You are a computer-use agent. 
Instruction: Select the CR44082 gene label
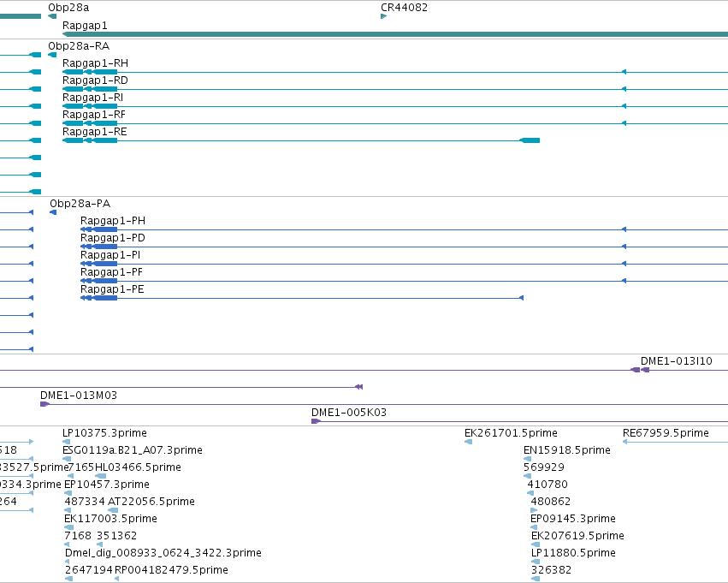click(x=404, y=8)
